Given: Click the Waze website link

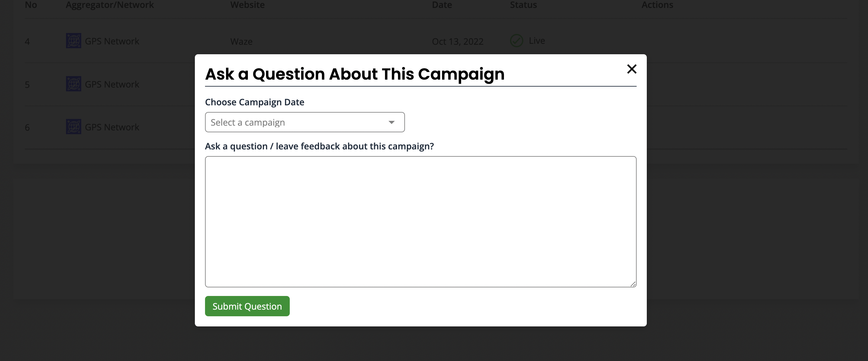Looking at the screenshot, I should point(241,42).
